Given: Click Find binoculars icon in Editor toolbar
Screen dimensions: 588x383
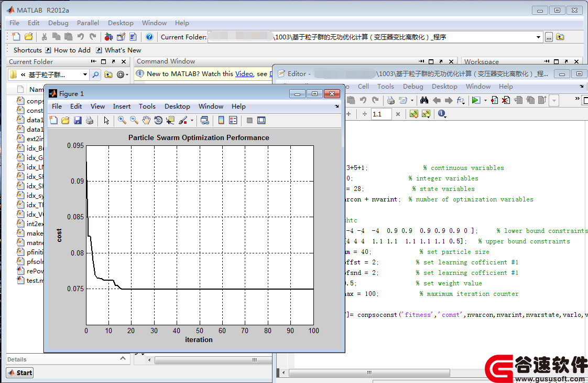Looking at the screenshot, I should pyautogui.click(x=424, y=100).
